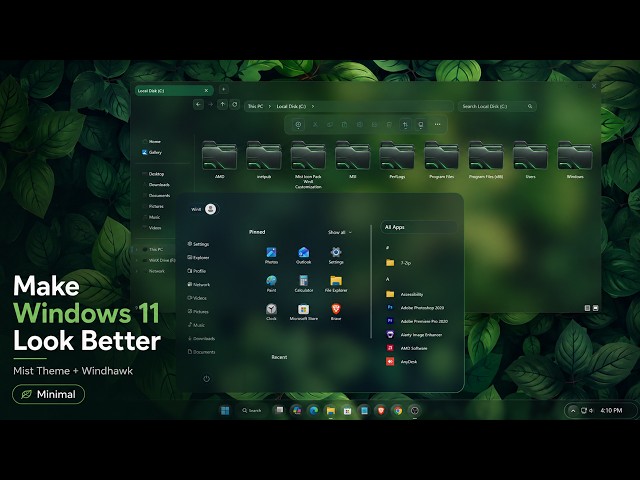640x480 pixels.
Task: Click the chevron after Local Disk (C:) in address bar
Action: pyautogui.click(x=313, y=106)
